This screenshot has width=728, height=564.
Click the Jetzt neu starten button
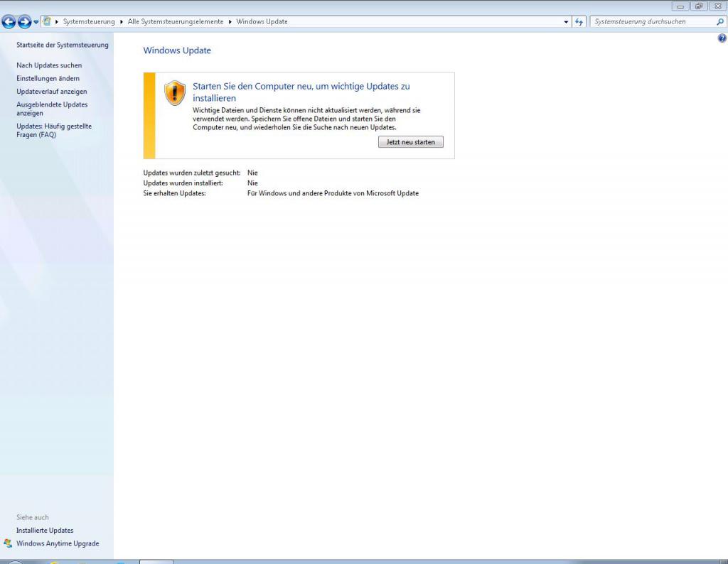[x=411, y=142]
